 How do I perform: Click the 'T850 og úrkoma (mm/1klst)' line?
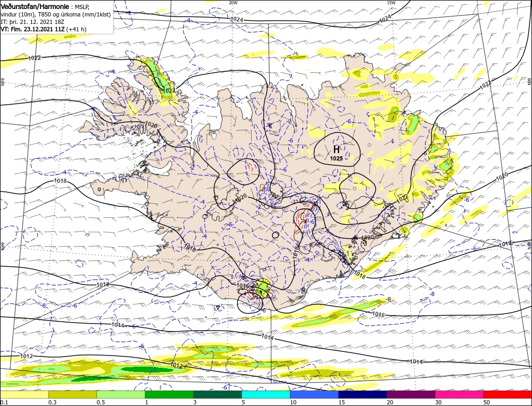74,14
